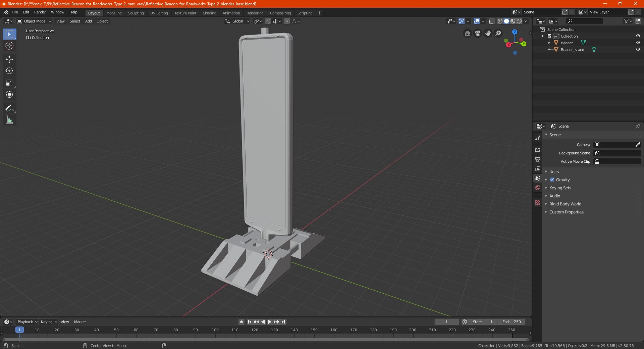644x349 pixels.
Task: Hide the Beacon object in outliner
Action: [x=638, y=43]
